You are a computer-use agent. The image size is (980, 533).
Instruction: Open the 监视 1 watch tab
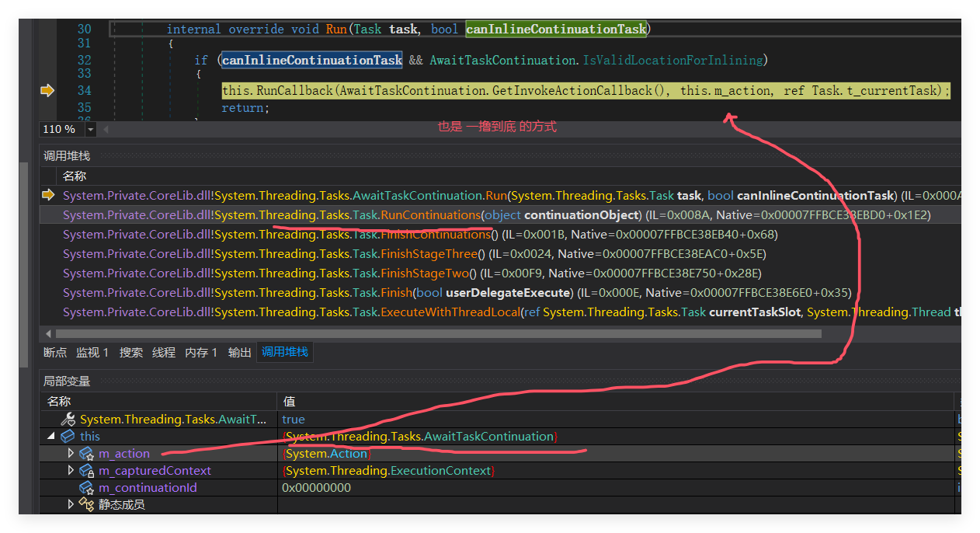[92, 353]
